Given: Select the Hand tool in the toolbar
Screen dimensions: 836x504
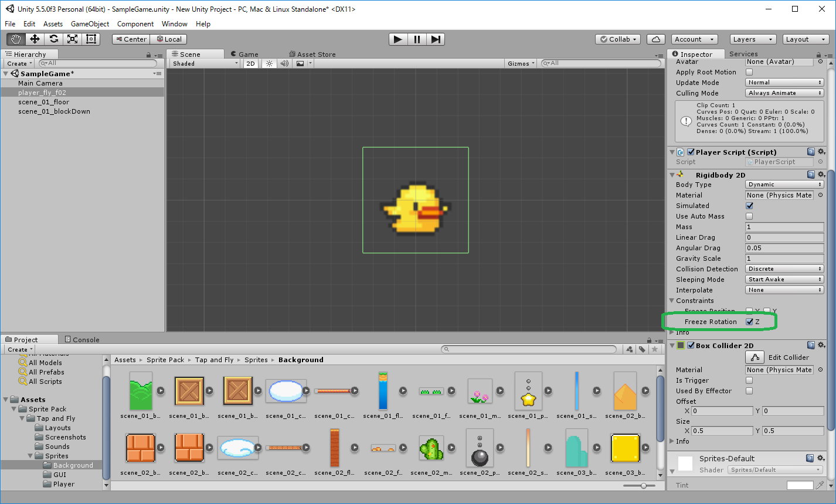Looking at the screenshot, I should pos(15,39).
